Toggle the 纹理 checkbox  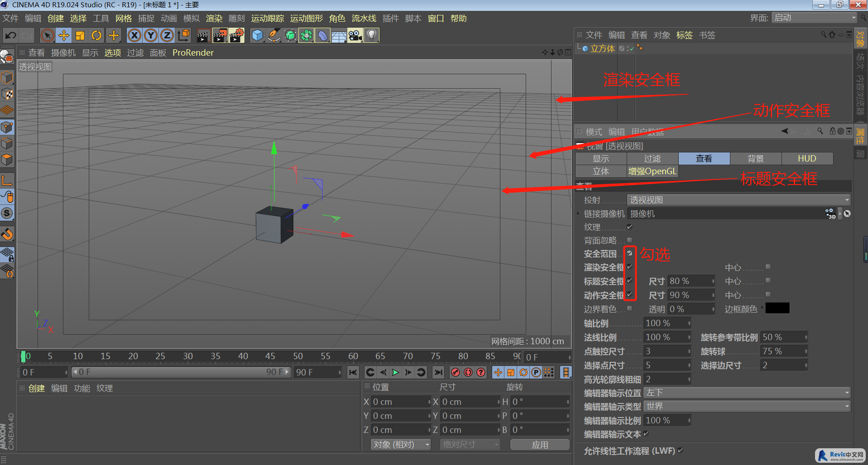629,227
